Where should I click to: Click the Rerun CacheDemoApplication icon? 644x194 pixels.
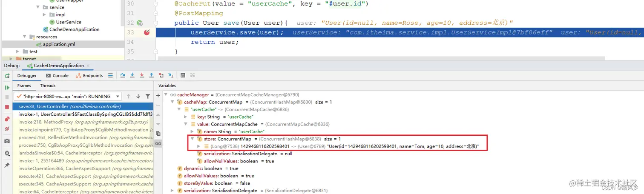[7, 76]
